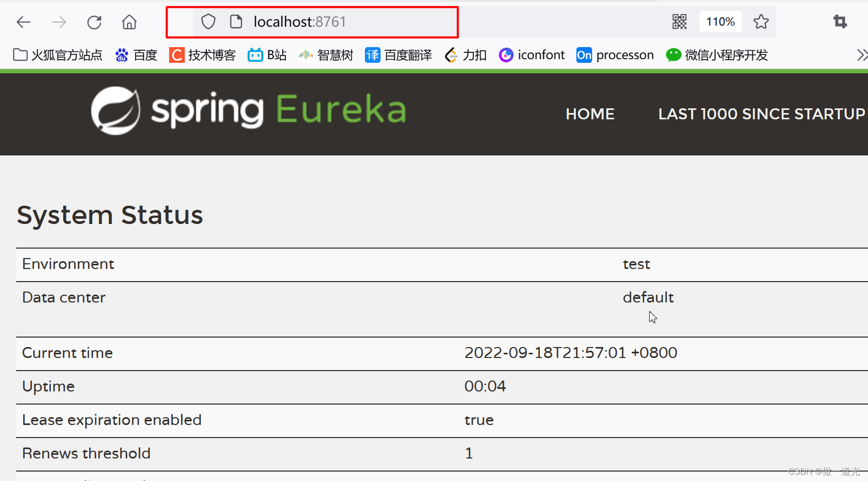This screenshot has width=868, height=481.
Task: Select the HOME navigation item
Action: point(589,114)
